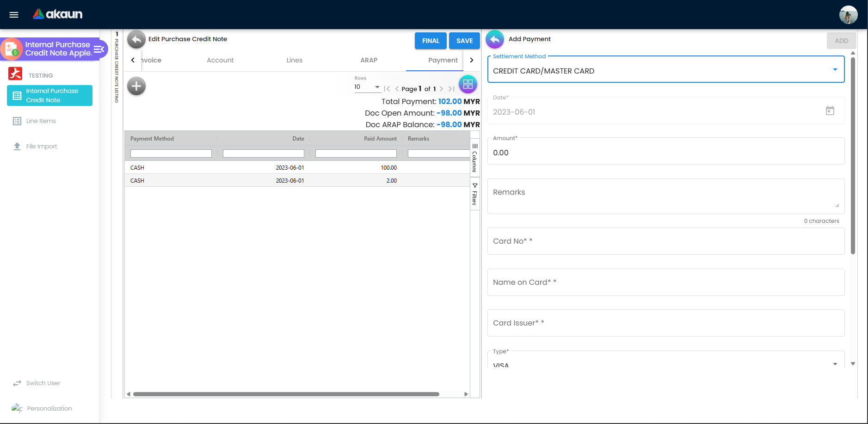Open the date calendar picker icon
Viewport: 868px width, 424px height.
pyautogui.click(x=830, y=111)
